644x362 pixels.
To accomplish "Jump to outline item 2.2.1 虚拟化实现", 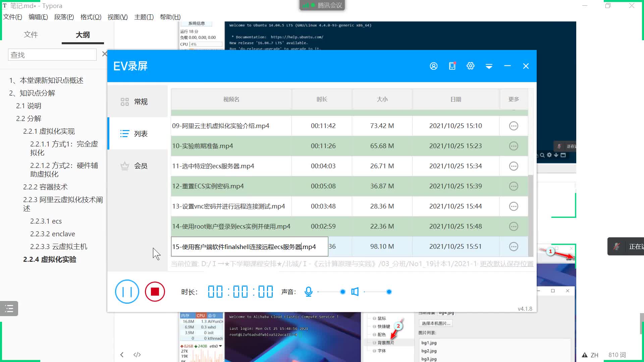I will point(49,131).
